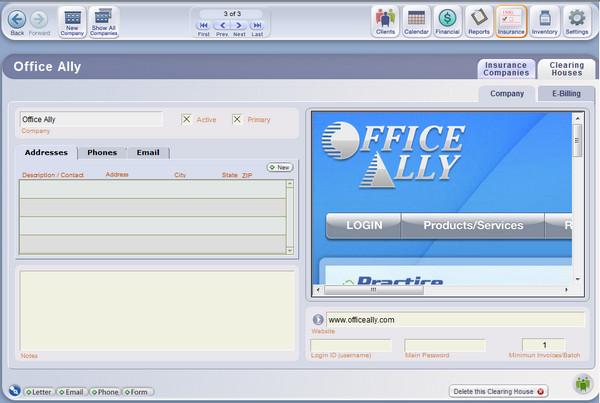
Task: Switch to Insurance Companies tab
Action: coord(506,69)
